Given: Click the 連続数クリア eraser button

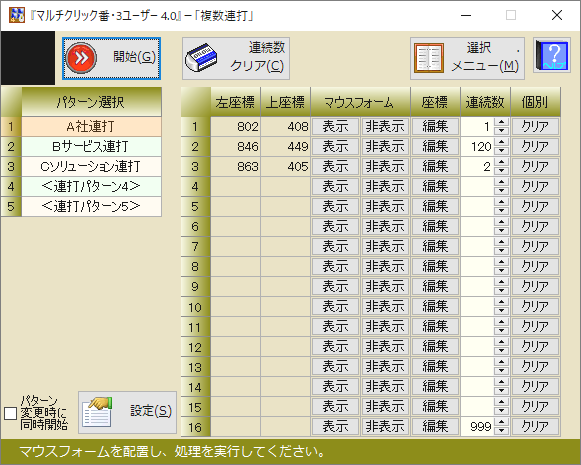Looking at the screenshot, I should pyautogui.click(x=236, y=58).
